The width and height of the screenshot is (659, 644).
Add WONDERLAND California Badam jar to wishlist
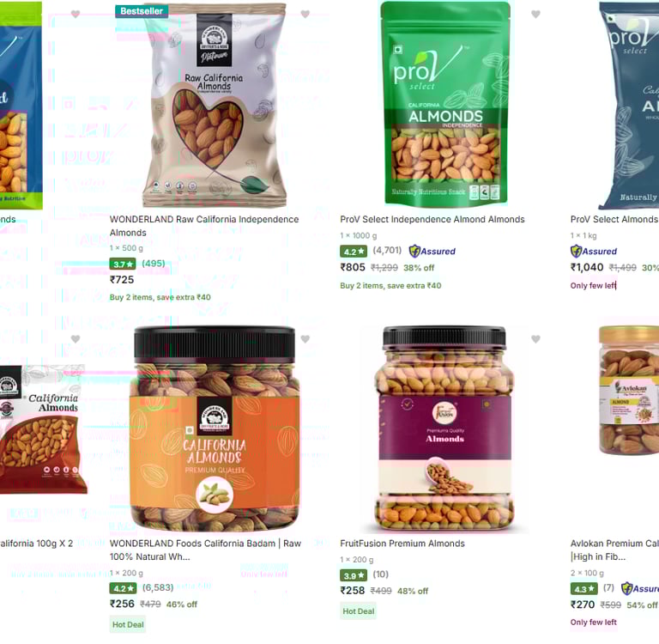[x=305, y=338]
